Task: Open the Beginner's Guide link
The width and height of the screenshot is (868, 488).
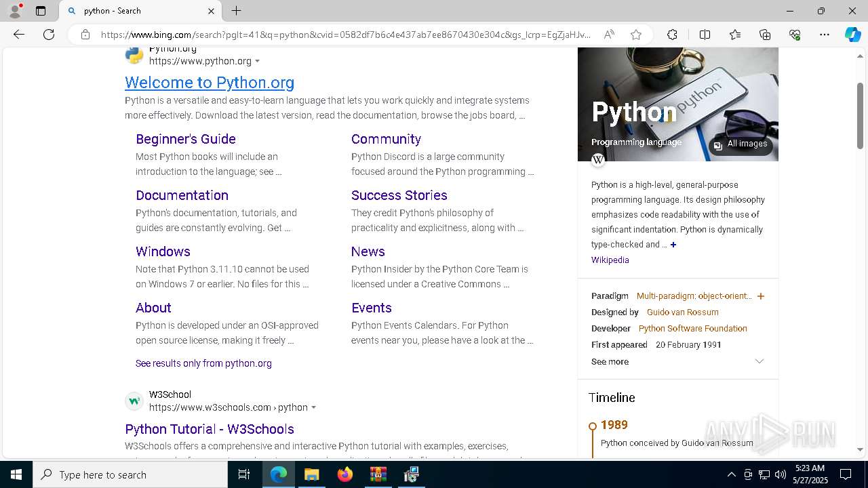Action: pyautogui.click(x=186, y=139)
